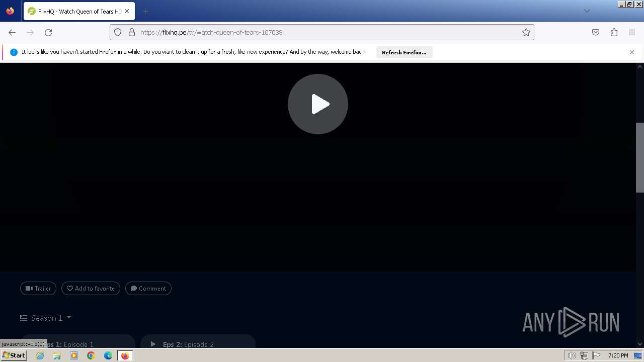Go back with the browser back arrow

pos(12,32)
